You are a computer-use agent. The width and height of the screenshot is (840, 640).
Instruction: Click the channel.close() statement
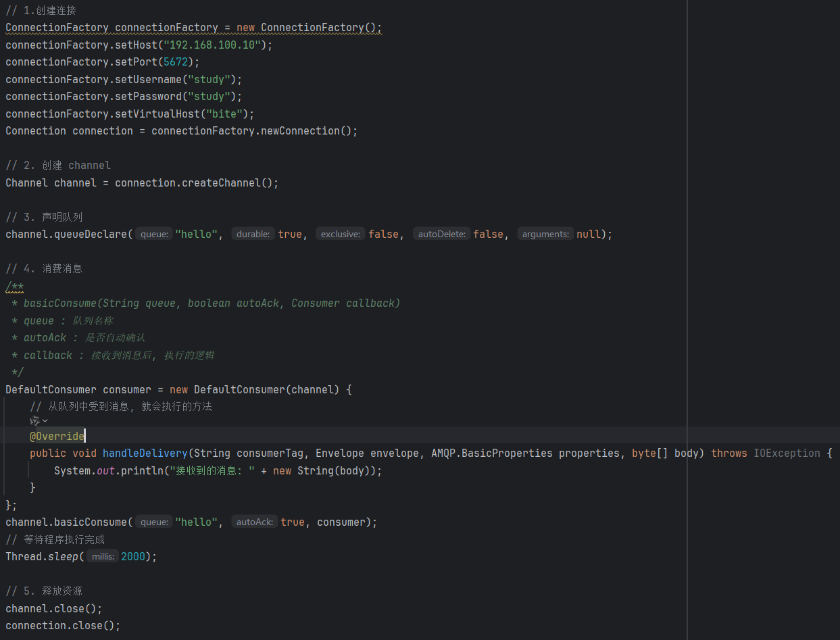[54, 609]
